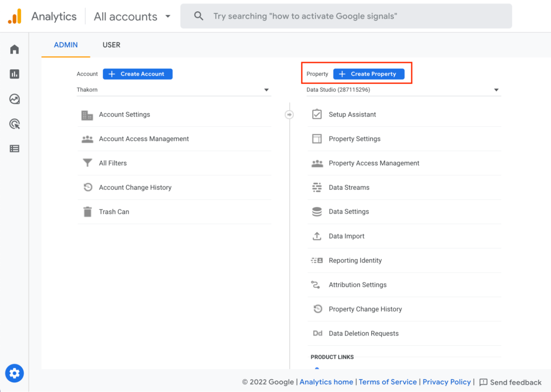Image resolution: width=551 pixels, height=392 pixels.
Task: Click the Property Access Management people icon
Action: [317, 163]
